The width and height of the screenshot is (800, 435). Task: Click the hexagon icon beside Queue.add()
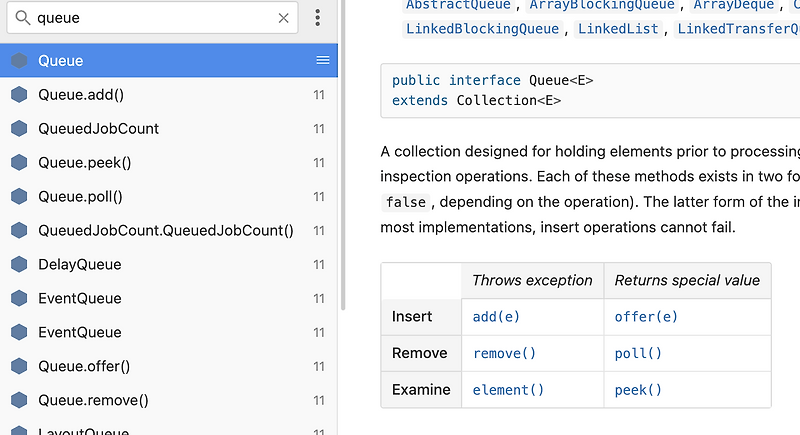(19, 95)
